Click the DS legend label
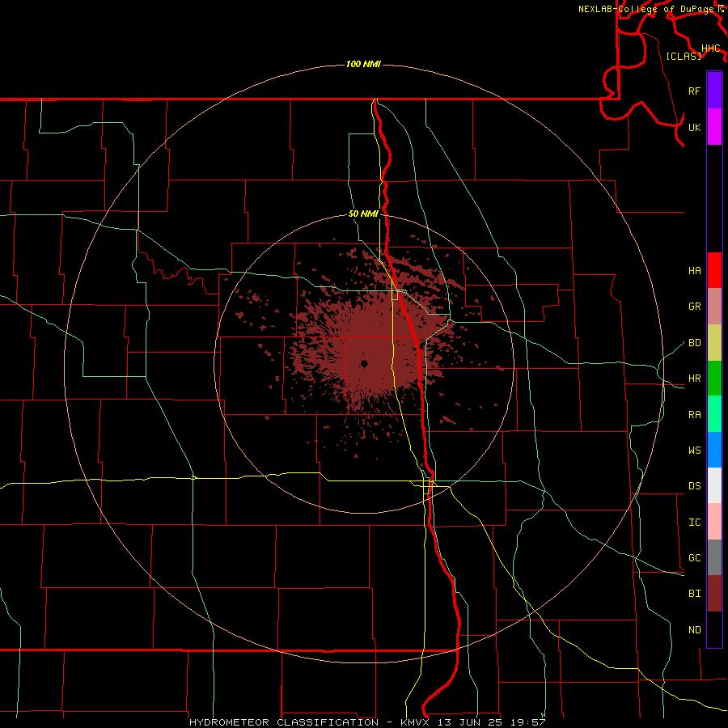This screenshot has height=728, width=728. [x=695, y=486]
